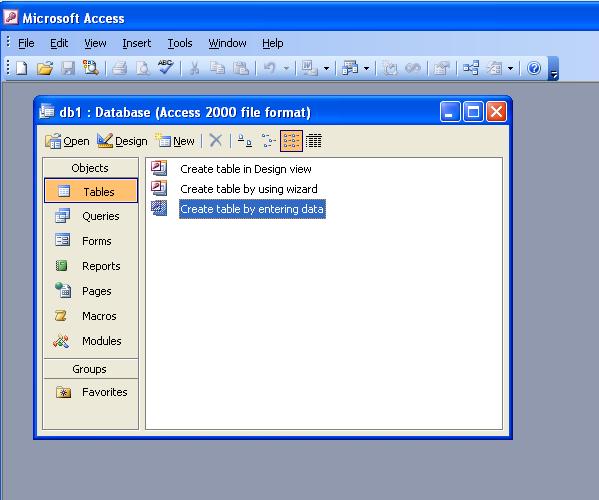Image resolution: width=599 pixels, height=500 pixels.
Task: Click the Open folder toolbar icon
Action: 45,68
